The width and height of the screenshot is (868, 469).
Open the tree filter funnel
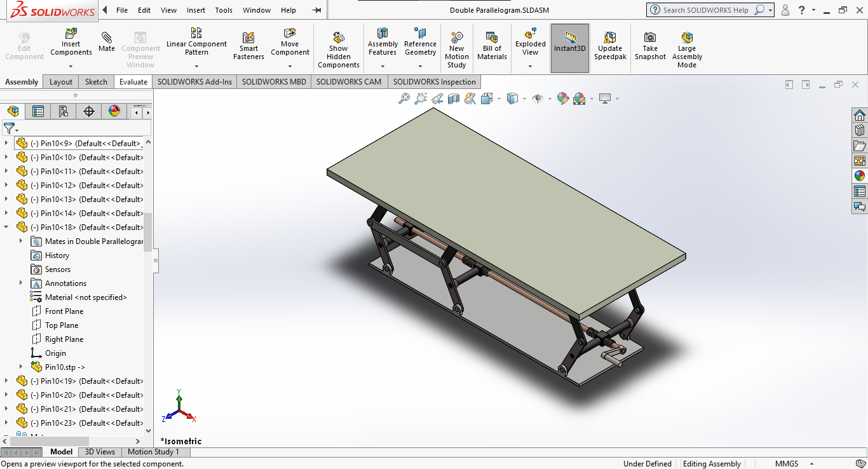point(9,128)
